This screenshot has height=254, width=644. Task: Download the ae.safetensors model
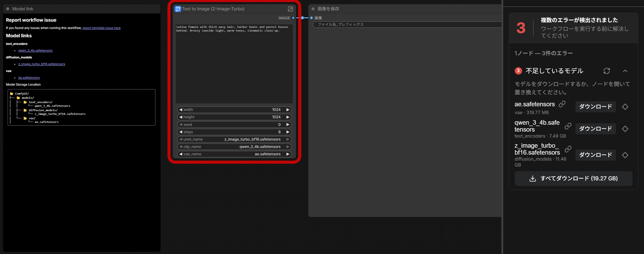[596, 107]
